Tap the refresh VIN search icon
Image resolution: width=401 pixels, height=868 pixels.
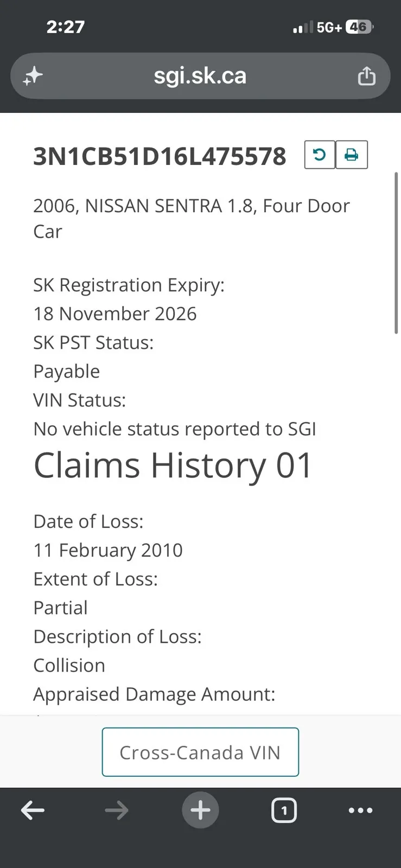click(x=320, y=155)
